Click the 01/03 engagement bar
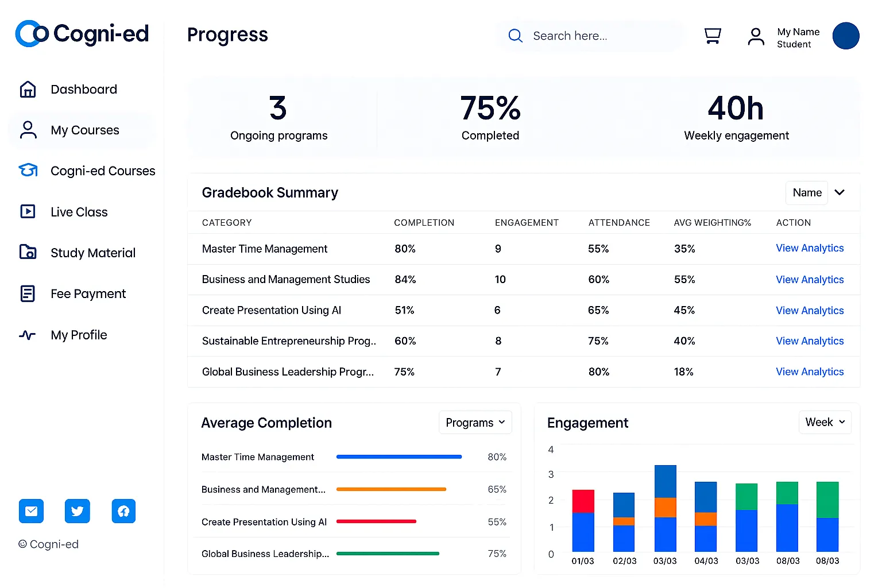 (x=583, y=520)
